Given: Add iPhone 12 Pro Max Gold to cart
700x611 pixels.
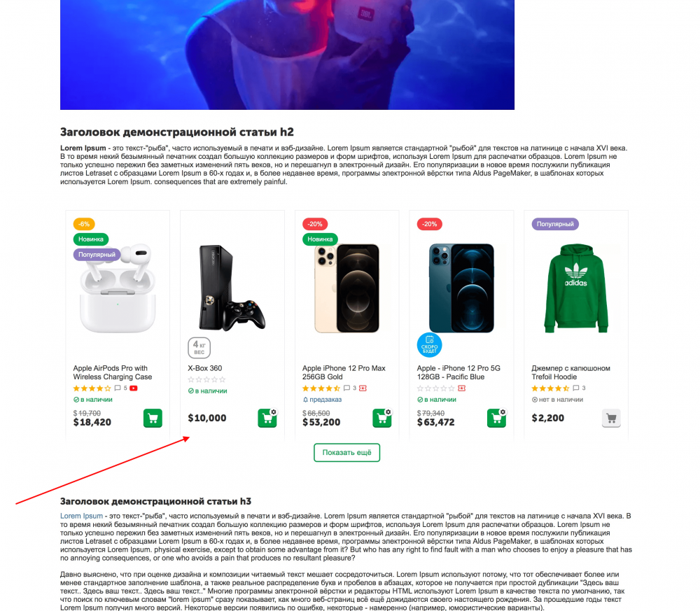Looking at the screenshot, I should coord(381,419).
